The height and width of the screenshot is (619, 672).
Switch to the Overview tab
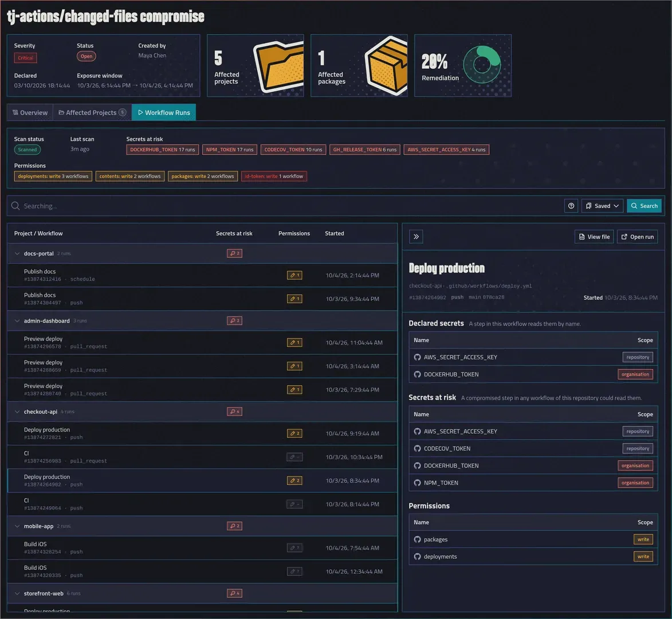[30, 112]
